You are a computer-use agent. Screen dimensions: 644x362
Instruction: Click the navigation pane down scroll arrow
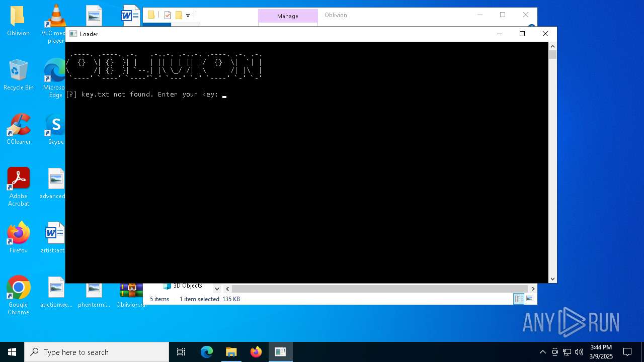coord(217,289)
